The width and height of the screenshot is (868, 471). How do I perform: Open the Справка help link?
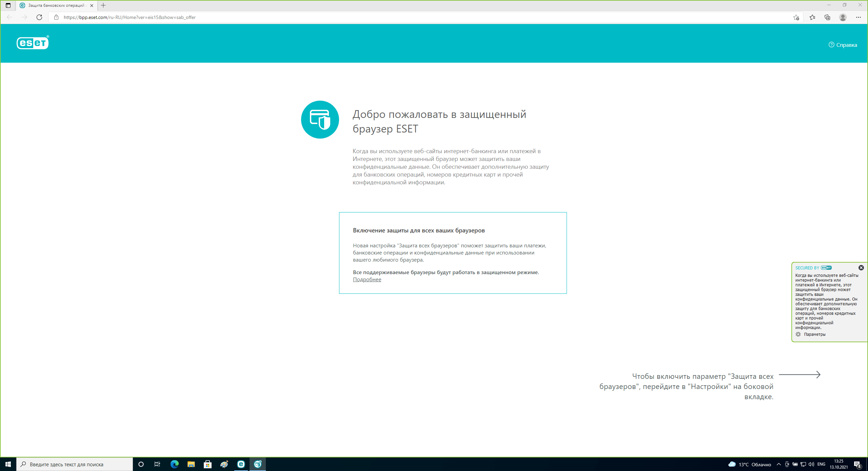pyautogui.click(x=843, y=45)
